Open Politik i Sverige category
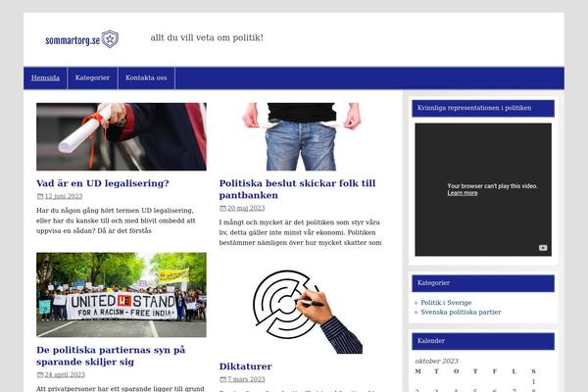Screen dimensions: 588x392 (446, 303)
